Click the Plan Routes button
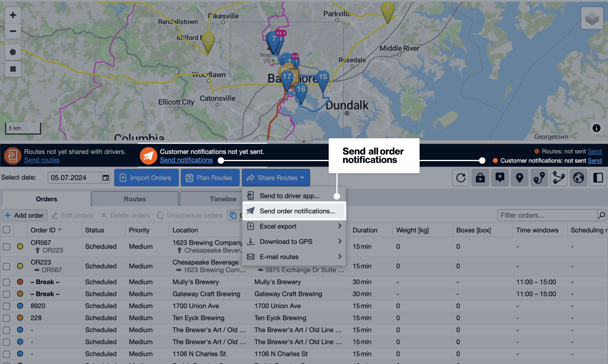 click(x=210, y=178)
